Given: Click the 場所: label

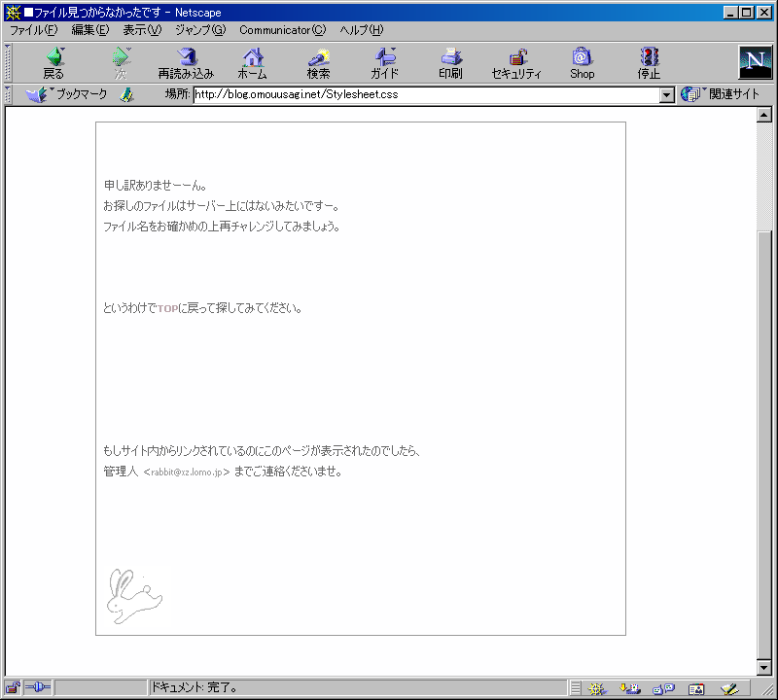Looking at the screenshot, I should tap(178, 93).
